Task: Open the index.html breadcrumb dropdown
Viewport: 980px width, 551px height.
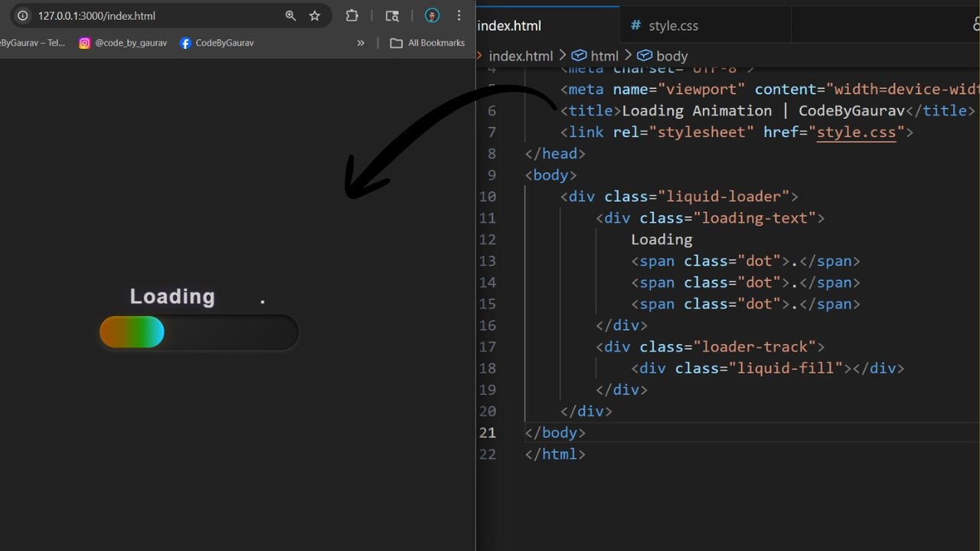Action: pyautogui.click(x=521, y=55)
